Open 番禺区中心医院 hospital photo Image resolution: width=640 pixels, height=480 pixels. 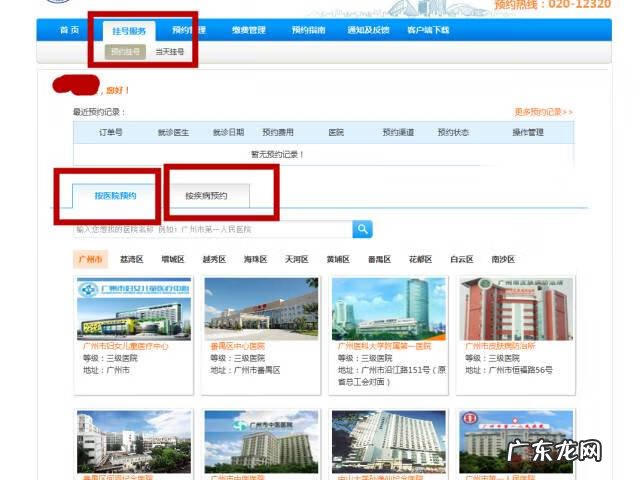261,309
